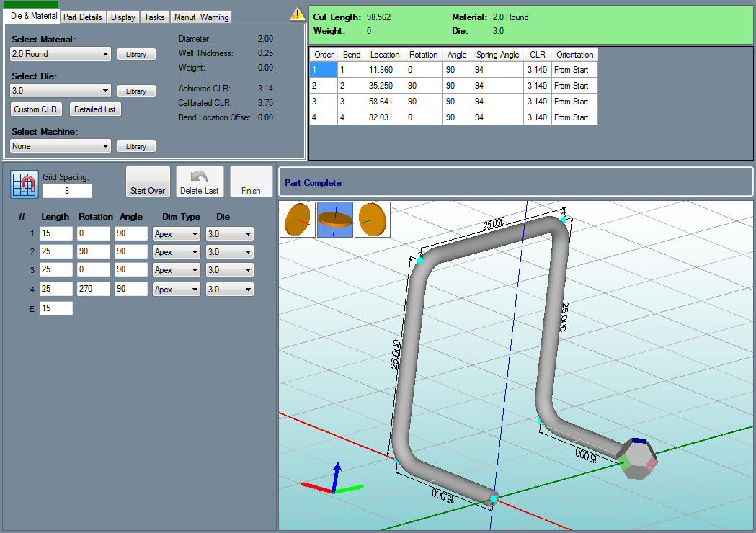Click the Length field of bend 4
Viewport: 756px width, 533px height.
(x=56, y=289)
